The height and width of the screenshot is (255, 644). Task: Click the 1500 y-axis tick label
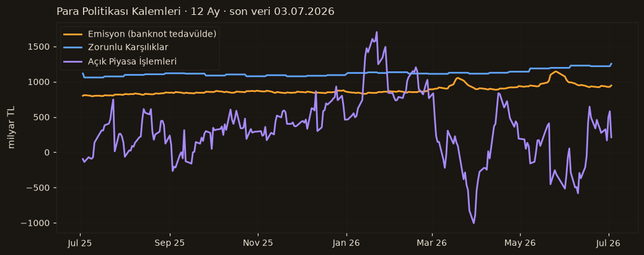[x=40, y=47]
